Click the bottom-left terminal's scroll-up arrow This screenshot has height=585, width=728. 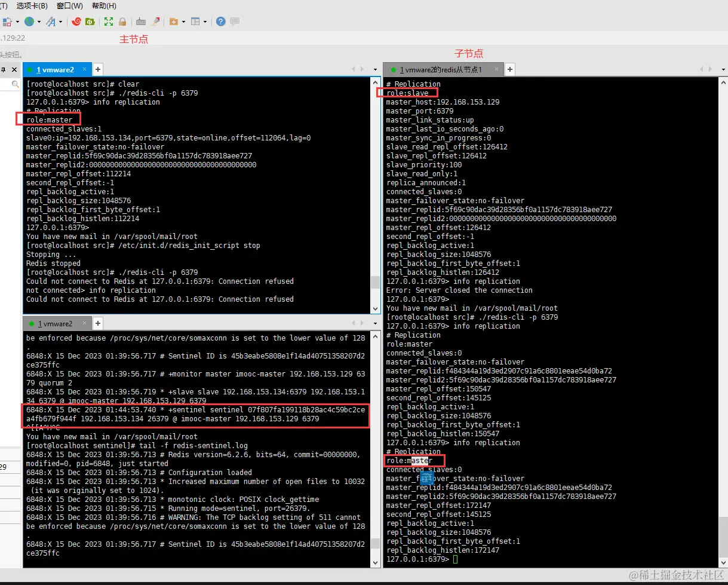coord(375,336)
